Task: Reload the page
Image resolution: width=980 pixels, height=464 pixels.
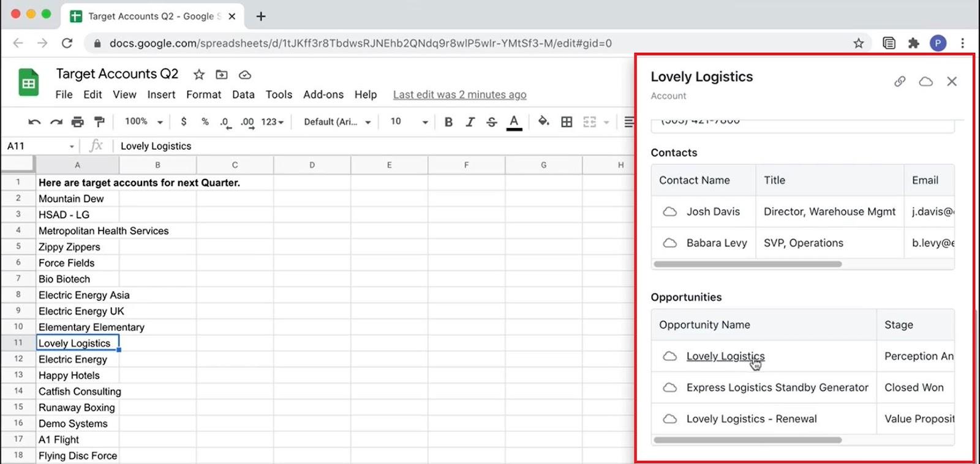Action: coord(67,43)
